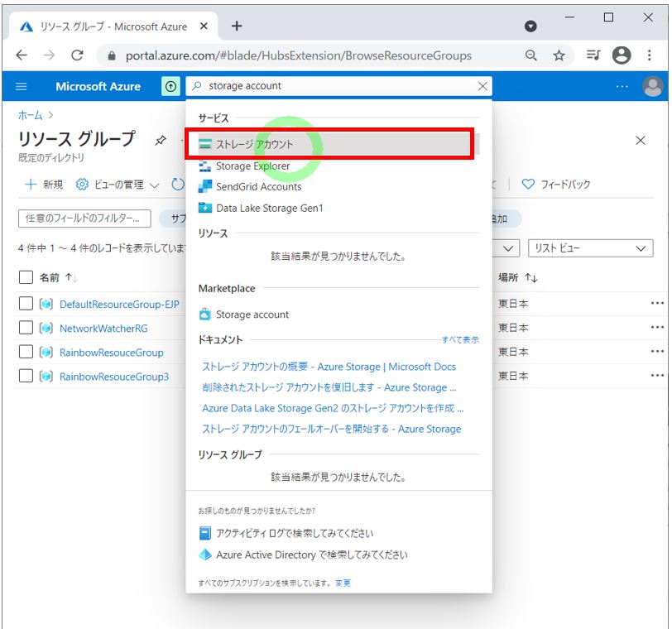This screenshot has width=672, height=629.
Task: Click the browser back arrow
Action: 22,55
